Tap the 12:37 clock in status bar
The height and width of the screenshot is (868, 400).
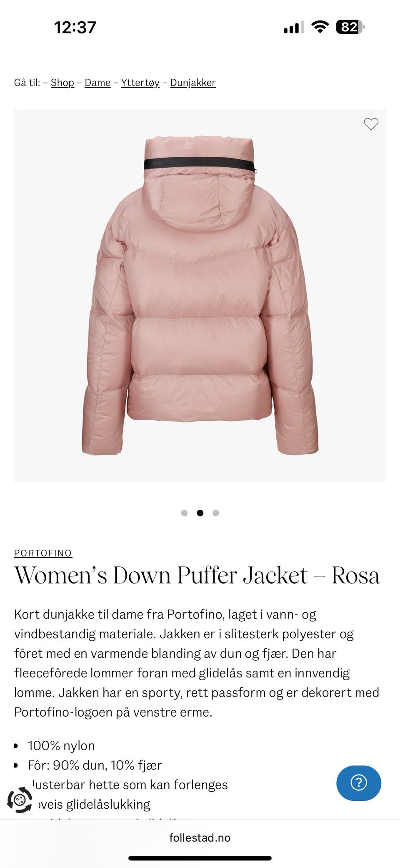point(75,28)
